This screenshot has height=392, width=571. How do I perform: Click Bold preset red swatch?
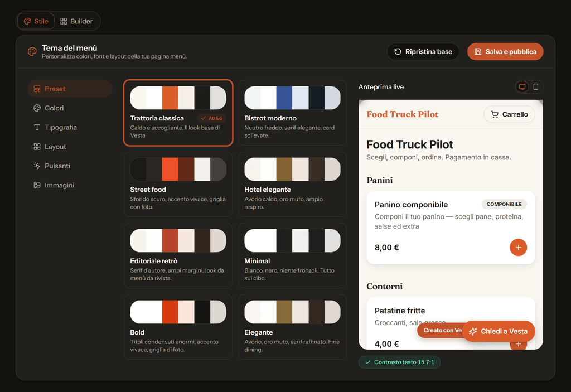(x=170, y=312)
